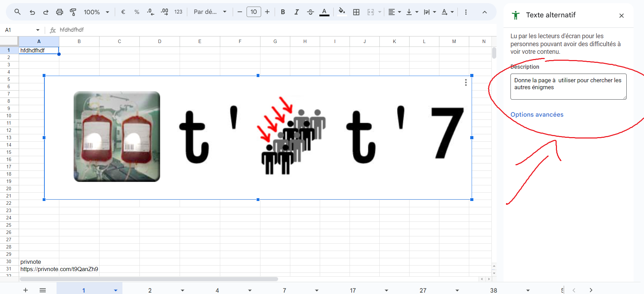The height and width of the screenshot is (294, 644).
Task: Switch to sheet tab 4
Action: [x=217, y=290]
